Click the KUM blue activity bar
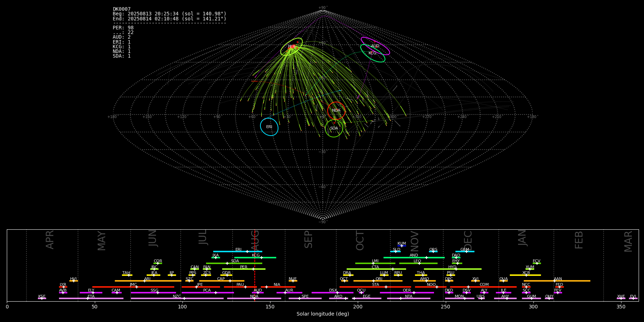Screen dimensions: 644x322 pos(402,246)
